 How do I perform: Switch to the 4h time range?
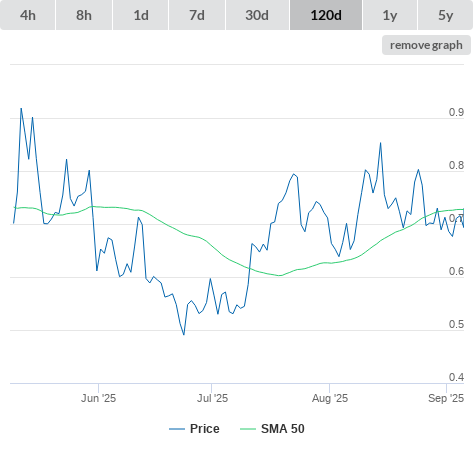pos(28,15)
